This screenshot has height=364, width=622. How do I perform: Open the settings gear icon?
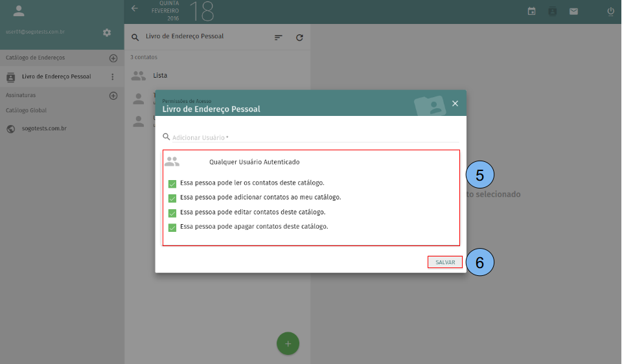point(107,32)
